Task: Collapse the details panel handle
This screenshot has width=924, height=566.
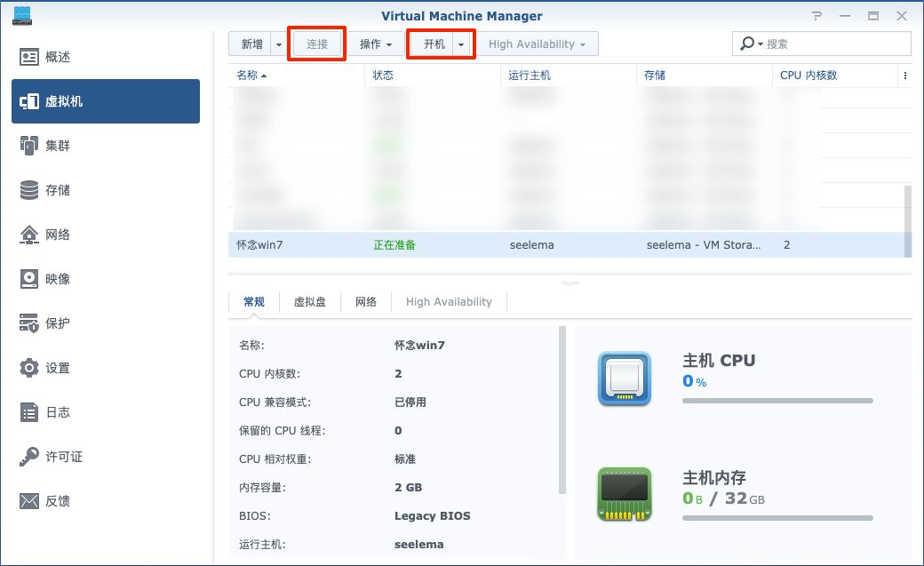Action: click(x=570, y=283)
